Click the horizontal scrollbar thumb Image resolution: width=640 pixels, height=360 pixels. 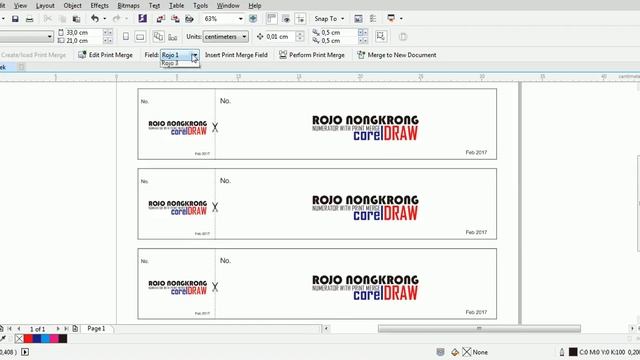[479, 329]
